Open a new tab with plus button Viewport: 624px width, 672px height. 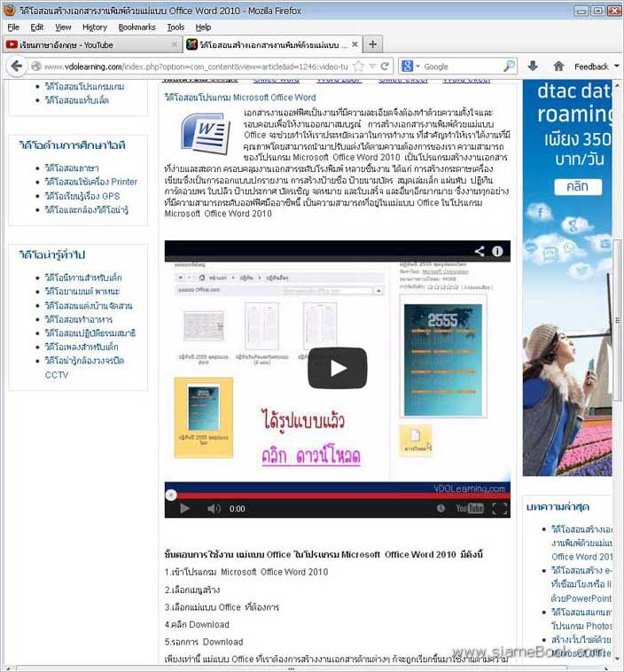point(373,44)
